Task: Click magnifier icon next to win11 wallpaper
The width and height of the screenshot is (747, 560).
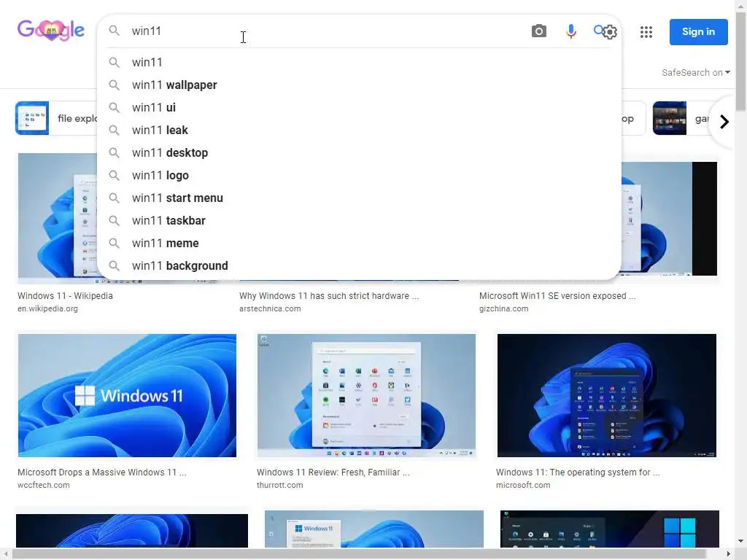Action: (x=114, y=85)
